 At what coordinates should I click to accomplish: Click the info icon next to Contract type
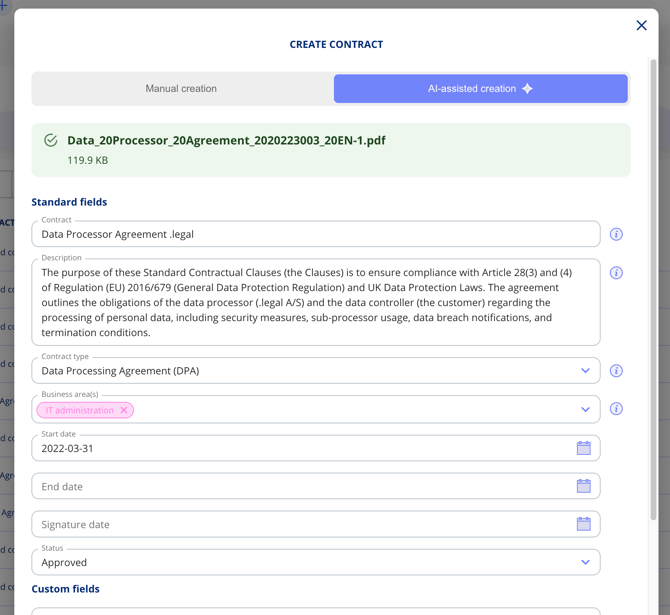(616, 371)
